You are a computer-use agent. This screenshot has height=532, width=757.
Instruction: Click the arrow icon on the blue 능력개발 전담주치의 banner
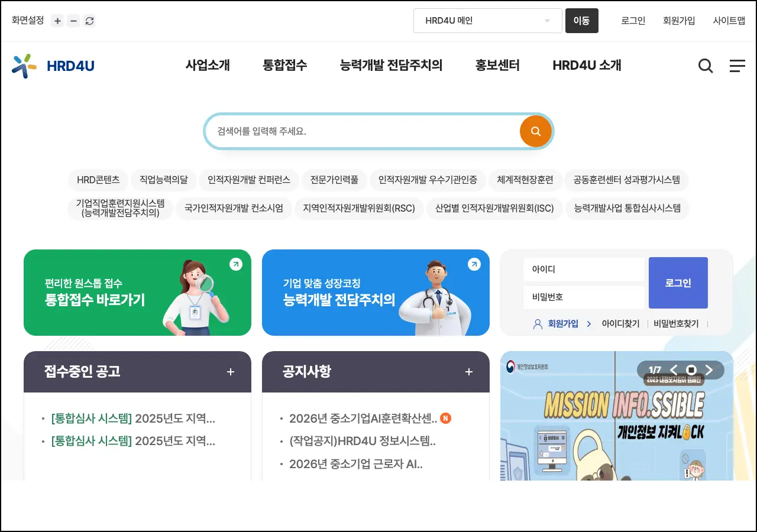pos(474,264)
